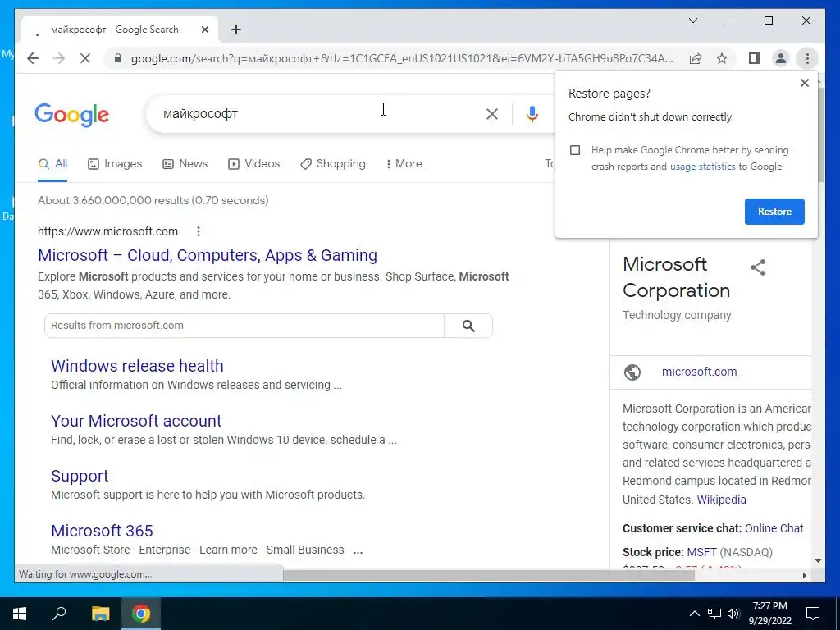Viewport: 840px width, 630px height.
Task: Show hidden system tray icons
Action: (x=694, y=614)
